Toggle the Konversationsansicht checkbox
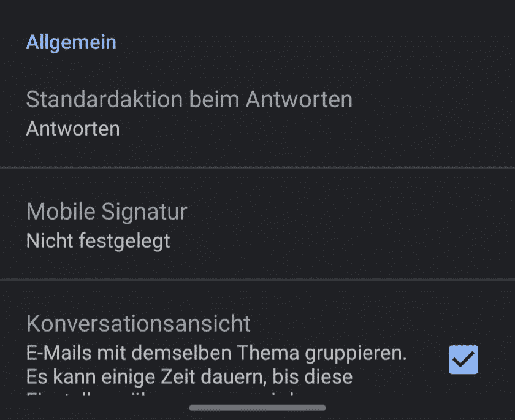515x420 pixels. pos(464,359)
